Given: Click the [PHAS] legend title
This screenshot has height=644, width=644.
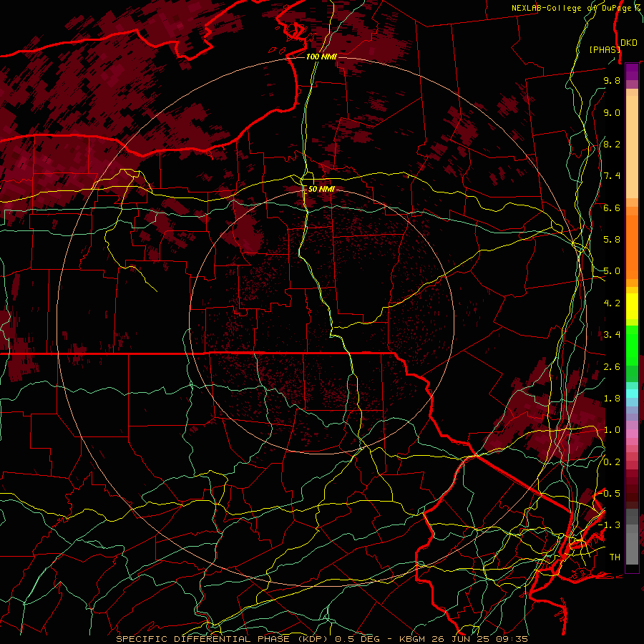Looking at the screenshot, I should tap(605, 49).
